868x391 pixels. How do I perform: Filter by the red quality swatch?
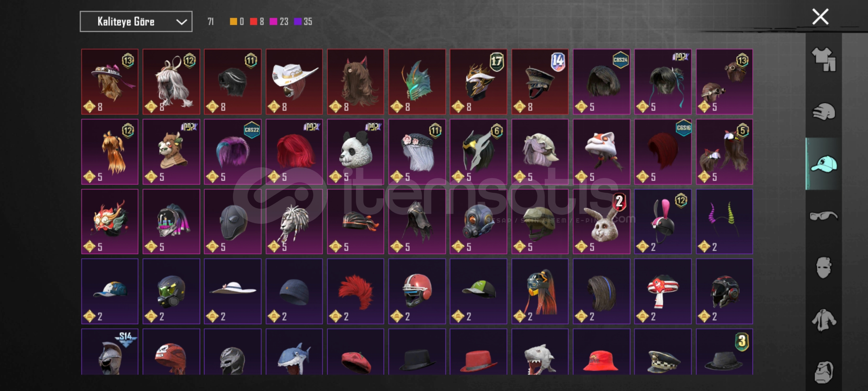[254, 22]
